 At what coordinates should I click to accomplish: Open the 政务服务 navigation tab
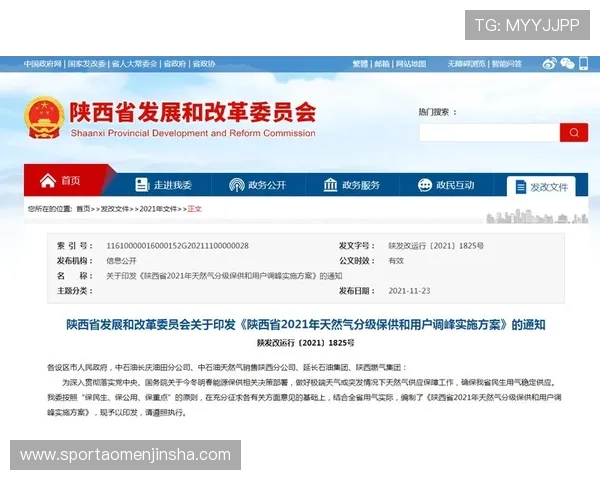352,185
